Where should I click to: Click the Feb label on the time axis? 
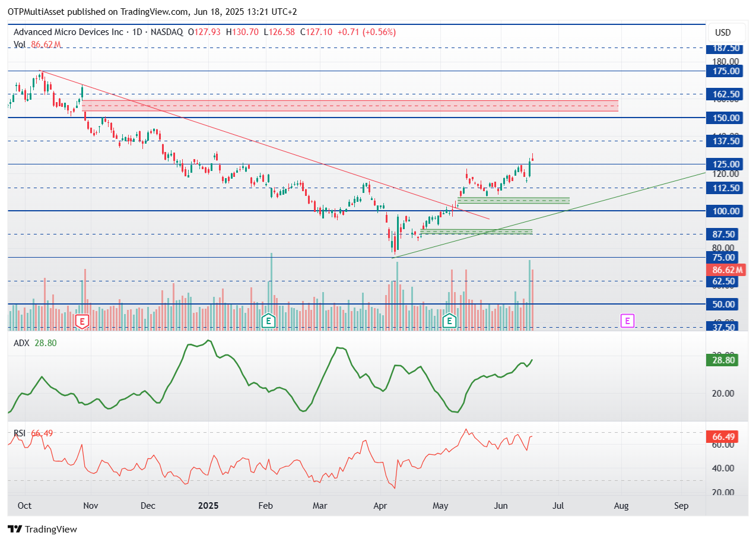pos(266,506)
